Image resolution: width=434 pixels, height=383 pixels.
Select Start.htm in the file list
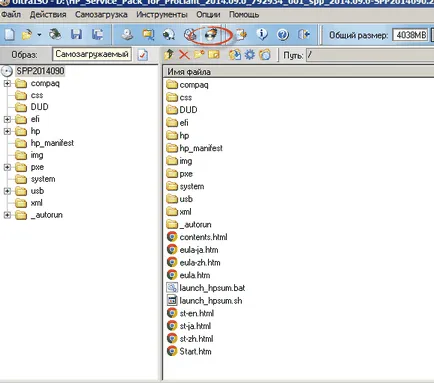pyautogui.click(x=195, y=351)
